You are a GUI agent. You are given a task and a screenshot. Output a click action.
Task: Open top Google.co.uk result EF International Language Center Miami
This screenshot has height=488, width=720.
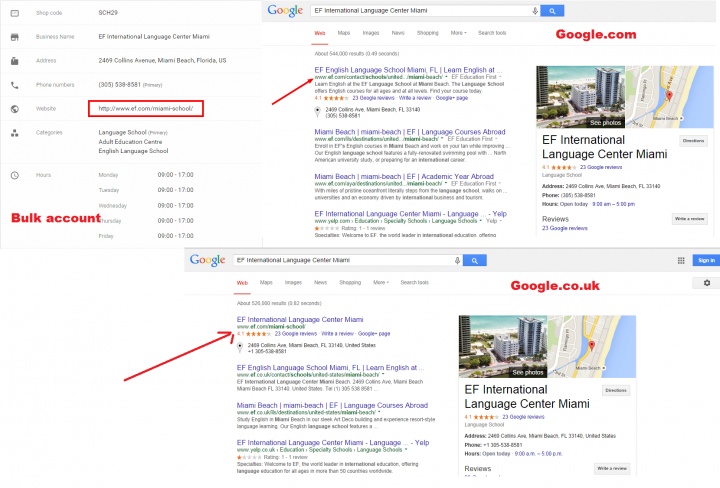click(x=300, y=320)
